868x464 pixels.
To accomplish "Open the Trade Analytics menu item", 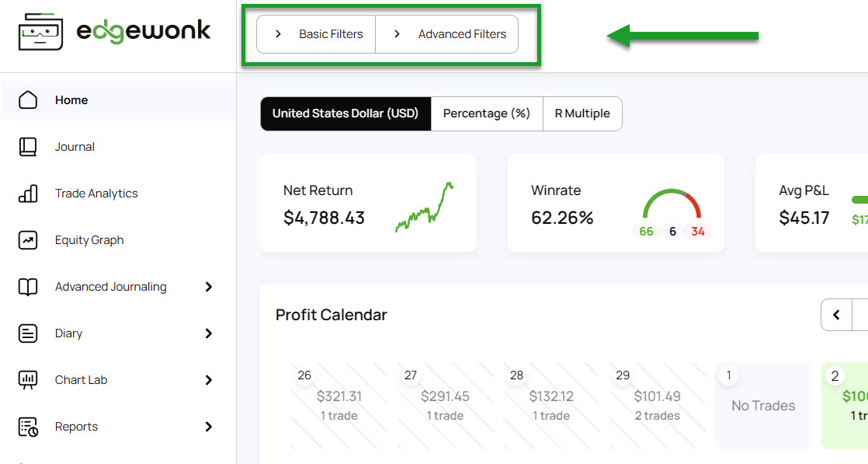I will coord(96,194).
